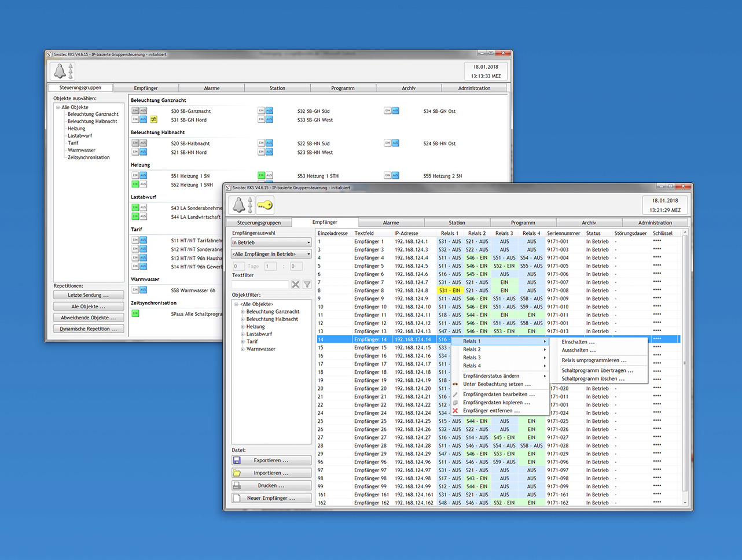Click the yellow not-equal icon beside S31 SB-GN Nord
The width and height of the screenshot is (742, 560).
(x=153, y=120)
